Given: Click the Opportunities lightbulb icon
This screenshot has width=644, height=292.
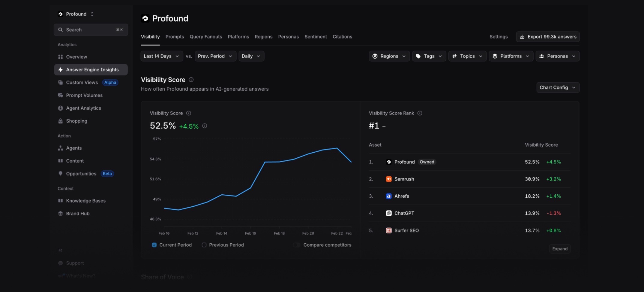Looking at the screenshot, I should (x=61, y=174).
